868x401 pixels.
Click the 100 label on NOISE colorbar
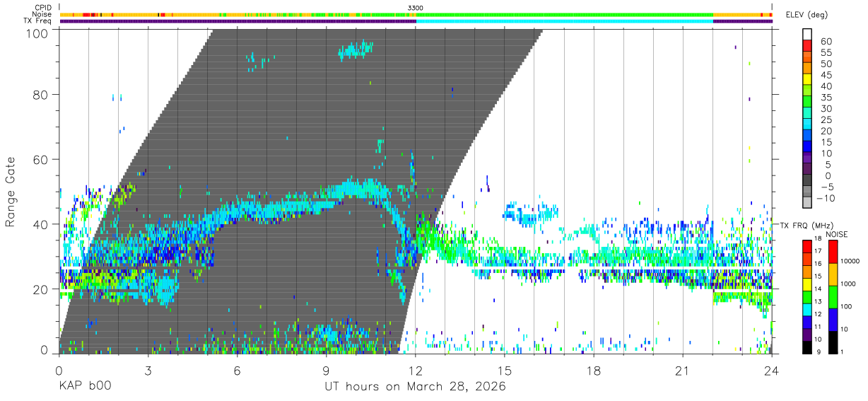click(x=845, y=307)
